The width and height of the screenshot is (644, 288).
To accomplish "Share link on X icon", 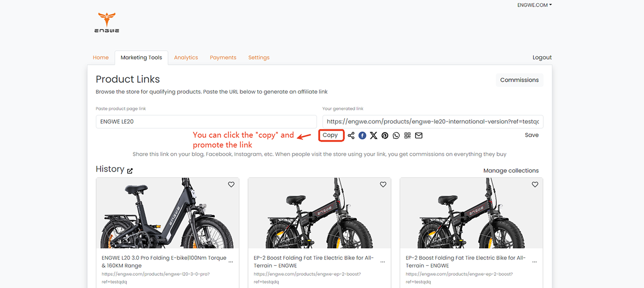I will (373, 136).
